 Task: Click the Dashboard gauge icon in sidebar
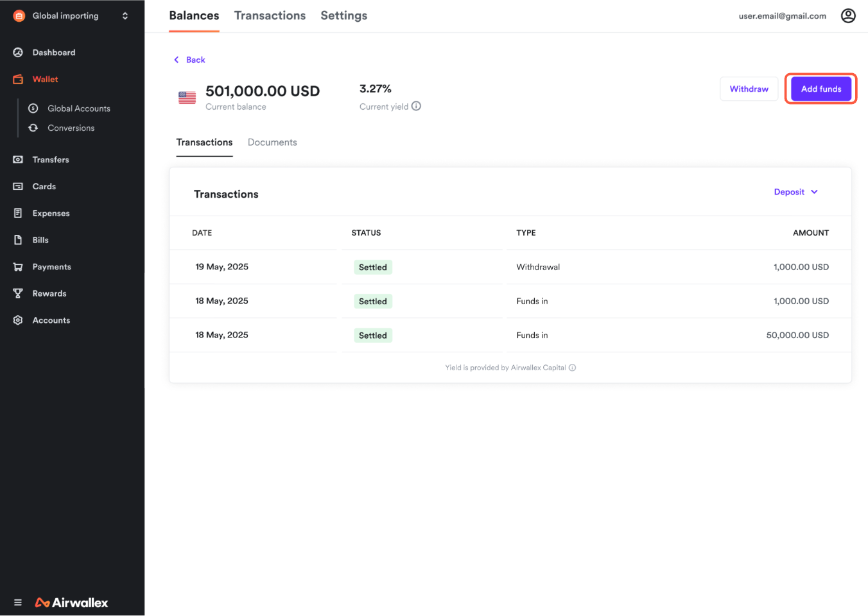point(18,53)
